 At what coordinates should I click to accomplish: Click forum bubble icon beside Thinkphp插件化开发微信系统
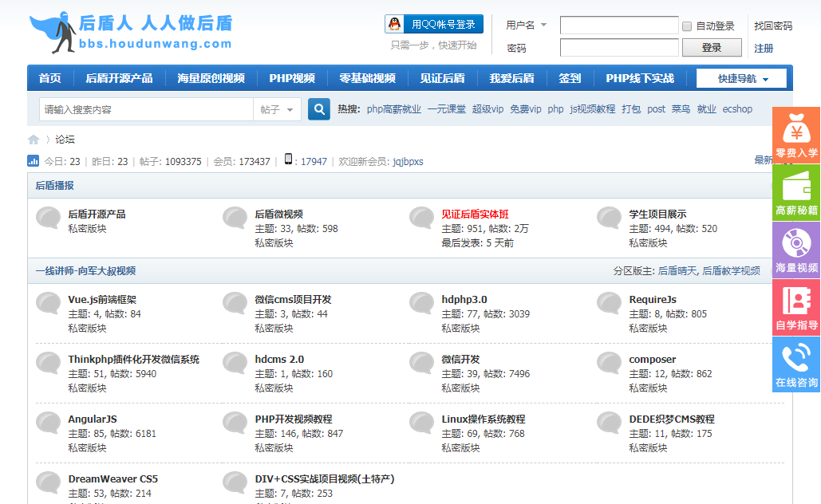click(x=48, y=363)
